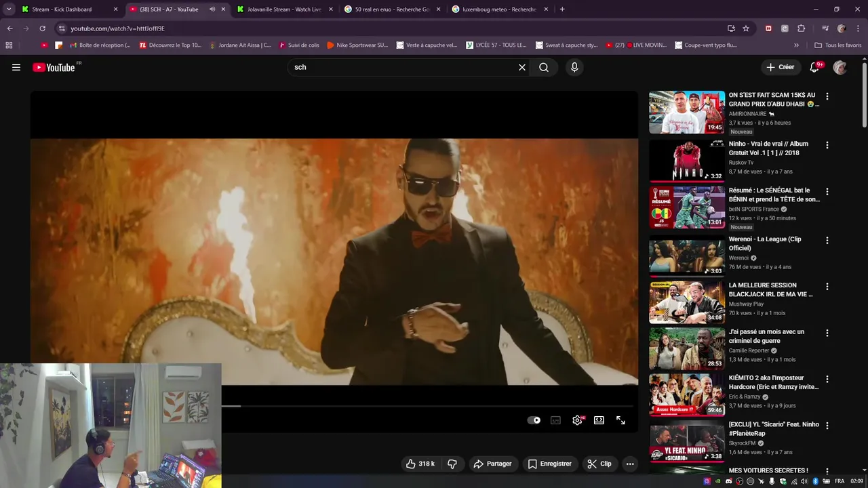Open more actions under the video

[630, 464]
